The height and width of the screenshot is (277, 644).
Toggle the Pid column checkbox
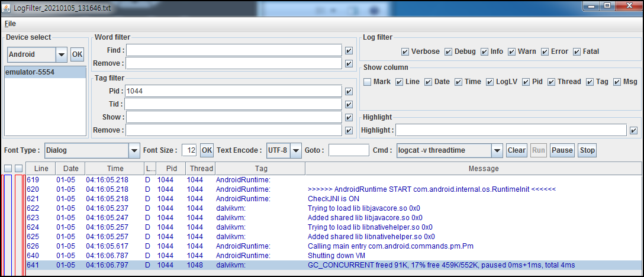pyautogui.click(x=526, y=82)
